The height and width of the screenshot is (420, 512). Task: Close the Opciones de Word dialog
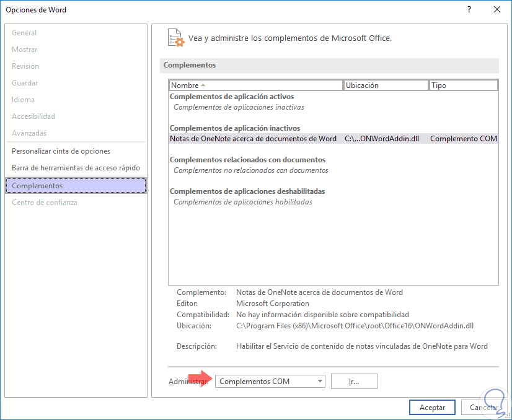[497, 9]
